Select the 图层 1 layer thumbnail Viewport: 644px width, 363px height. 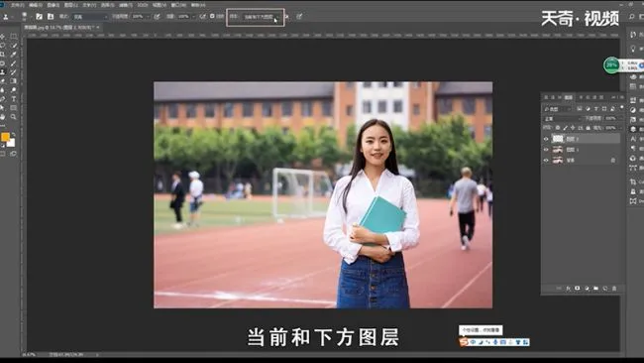[558, 150]
